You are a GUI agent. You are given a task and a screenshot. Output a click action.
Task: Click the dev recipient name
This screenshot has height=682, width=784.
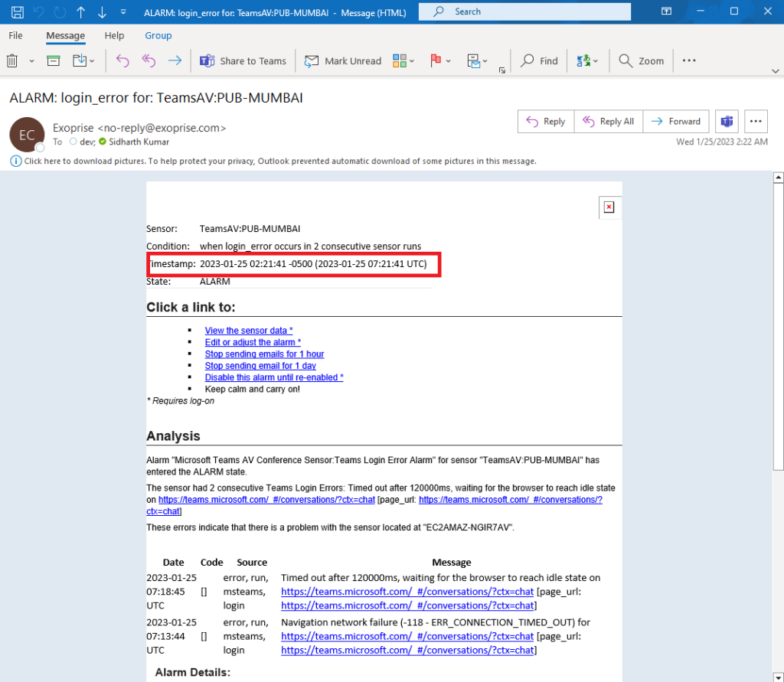click(87, 142)
